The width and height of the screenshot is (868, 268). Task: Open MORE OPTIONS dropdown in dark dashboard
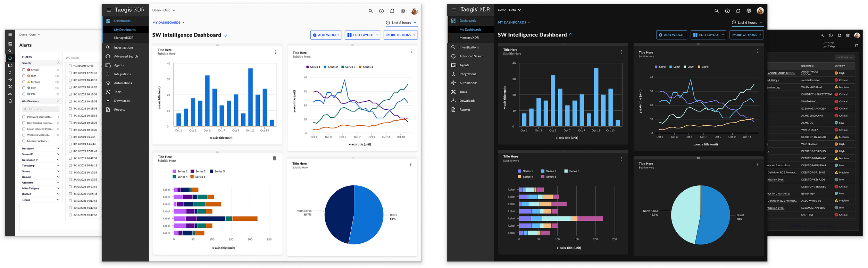(x=746, y=35)
